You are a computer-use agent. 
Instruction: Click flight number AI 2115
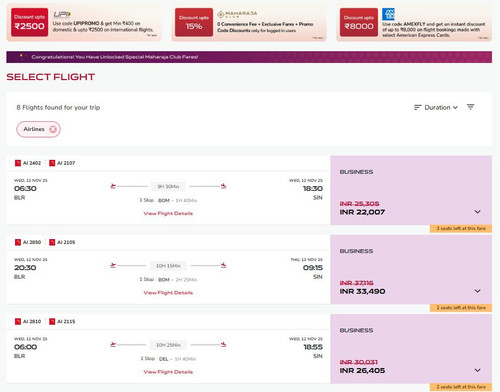pyautogui.click(x=66, y=322)
